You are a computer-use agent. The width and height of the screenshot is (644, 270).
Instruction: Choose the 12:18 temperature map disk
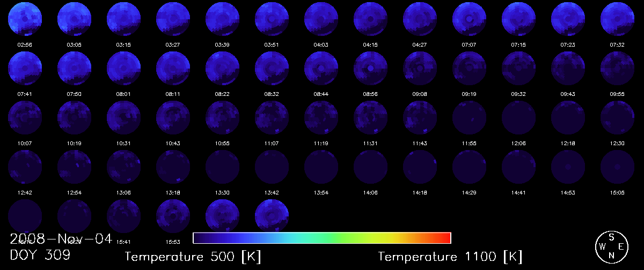[x=568, y=118]
